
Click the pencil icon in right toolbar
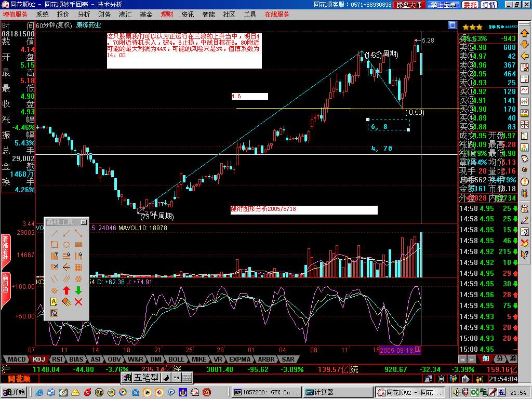coord(525,220)
